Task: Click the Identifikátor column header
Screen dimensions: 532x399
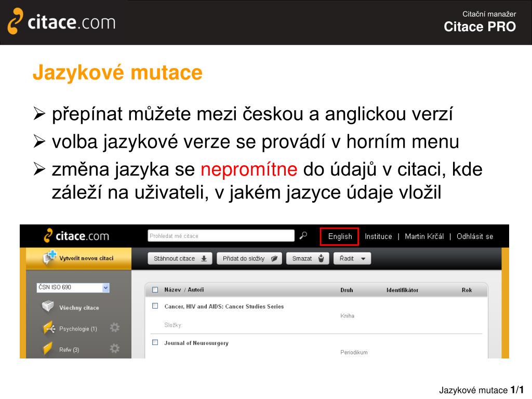Action: pos(402,290)
